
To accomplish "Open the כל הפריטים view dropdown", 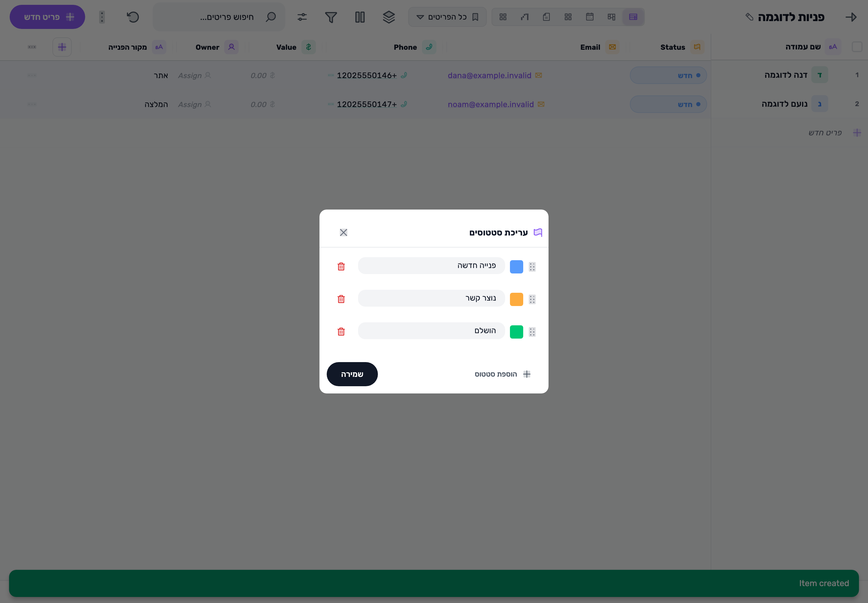I will 447,17.
